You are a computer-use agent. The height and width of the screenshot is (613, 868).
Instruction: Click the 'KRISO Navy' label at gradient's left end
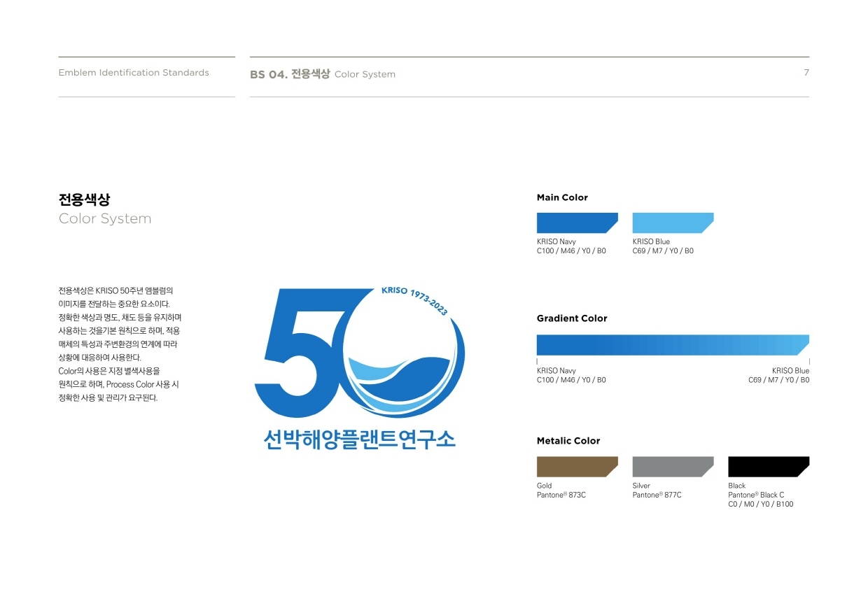556,371
